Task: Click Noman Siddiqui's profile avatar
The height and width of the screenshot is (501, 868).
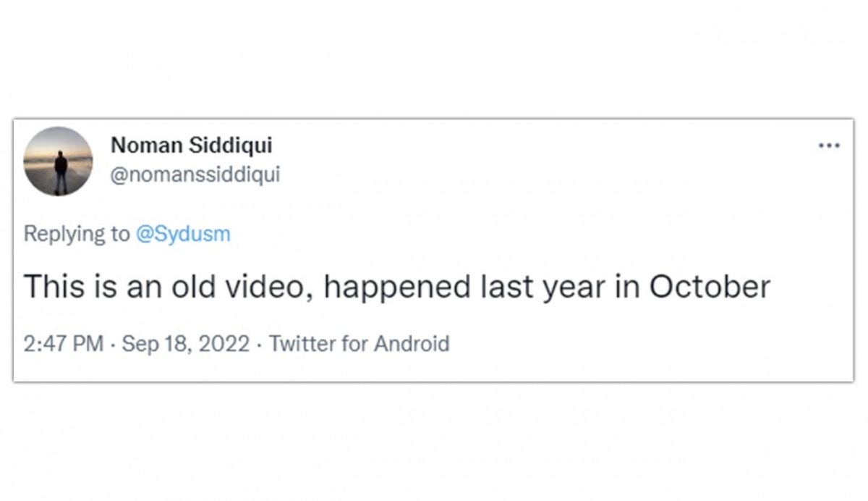Action: tap(58, 161)
